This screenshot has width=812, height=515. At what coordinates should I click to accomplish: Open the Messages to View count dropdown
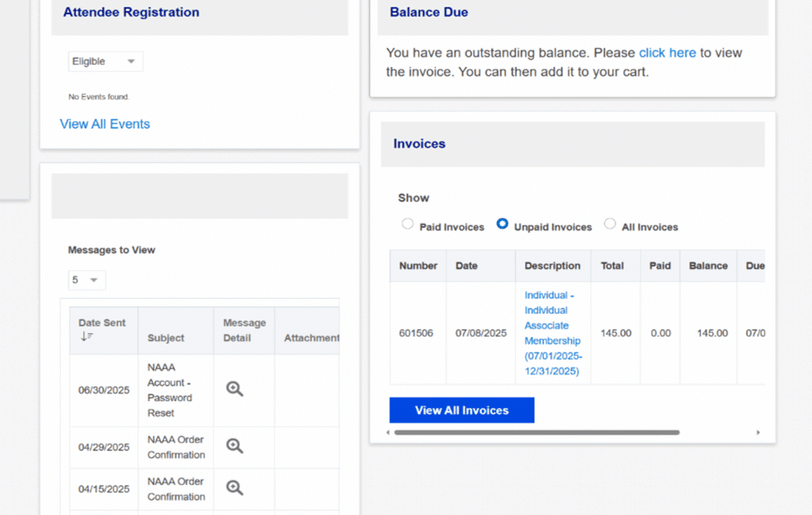click(87, 280)
